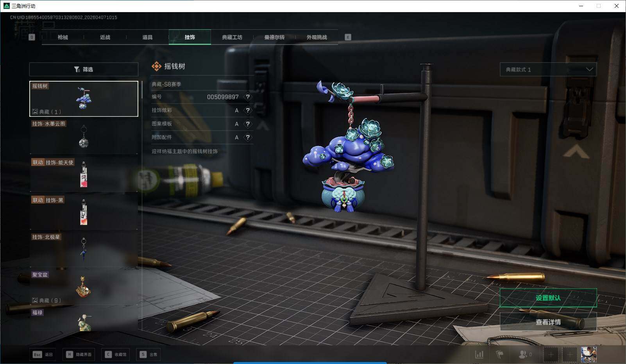This screenshot has width=626, height=364.
Task: Switch to the 枪械 tab
Action: tap(63, 37)
